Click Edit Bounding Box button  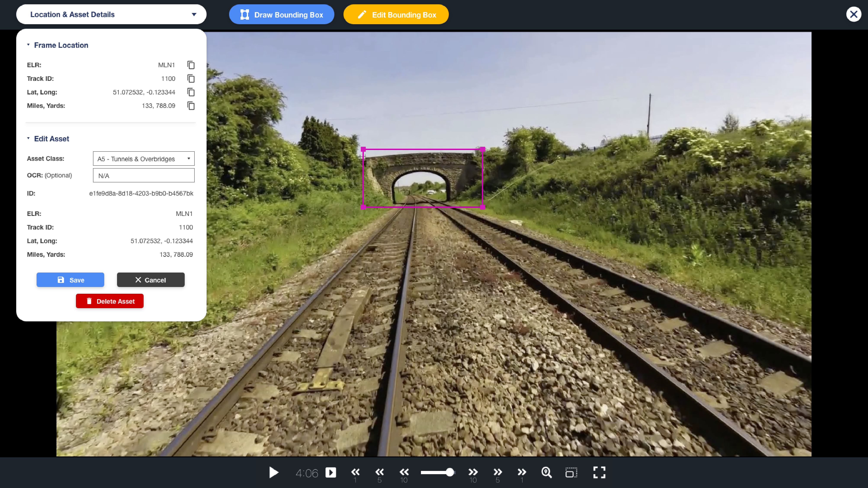click(396, 14)
